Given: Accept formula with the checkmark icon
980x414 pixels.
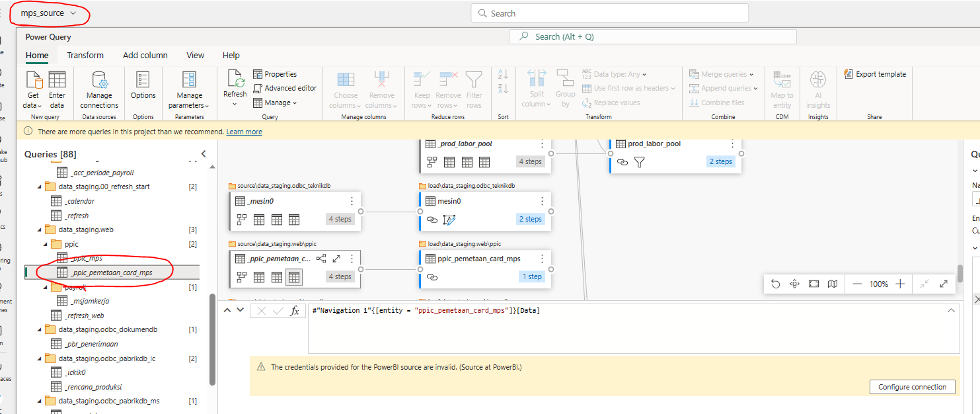Looking at the screenshot, I should click(278, 311).
